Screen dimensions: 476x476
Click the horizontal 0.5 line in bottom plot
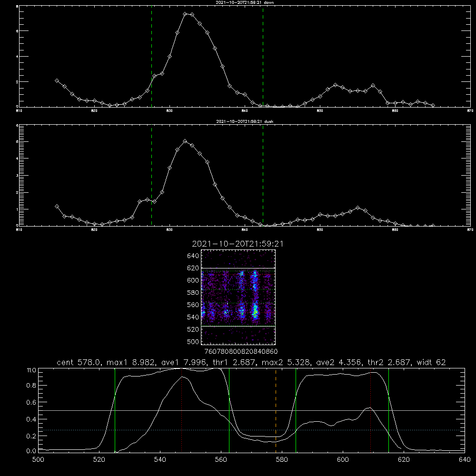(251, 410)
